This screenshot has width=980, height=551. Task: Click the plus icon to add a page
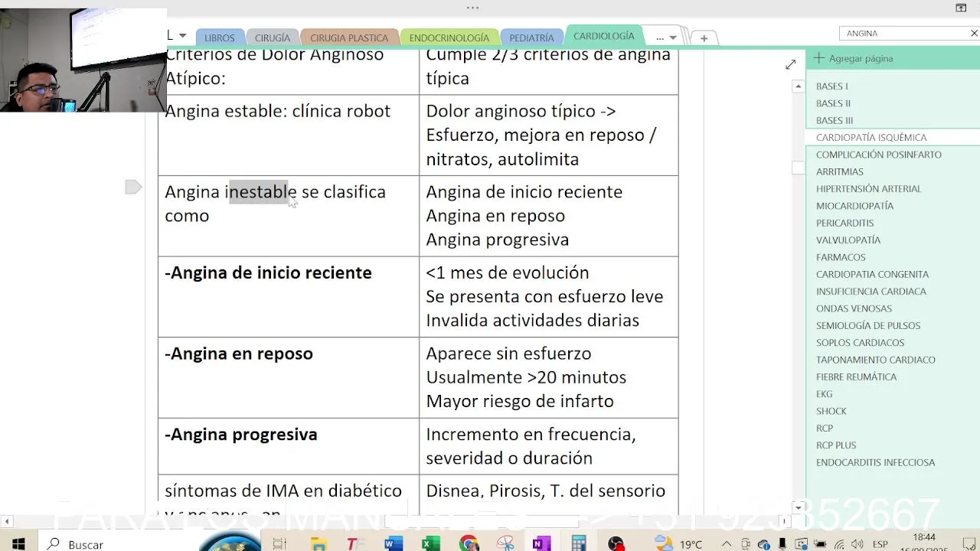[x=819, y=58]
